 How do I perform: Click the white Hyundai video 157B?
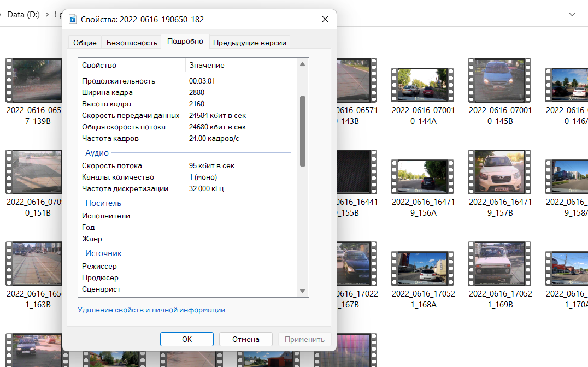tap(499, 172)
